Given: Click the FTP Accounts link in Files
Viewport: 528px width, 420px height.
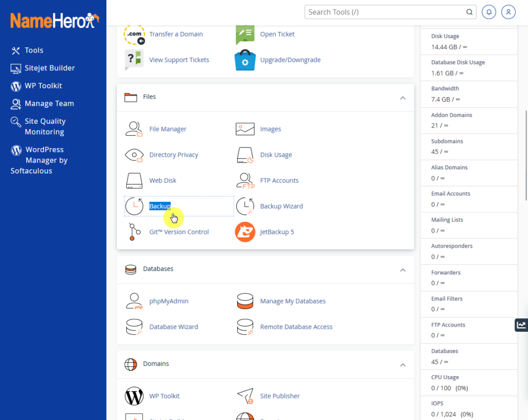Looking at the screenshot, I should tap(279, 181).
